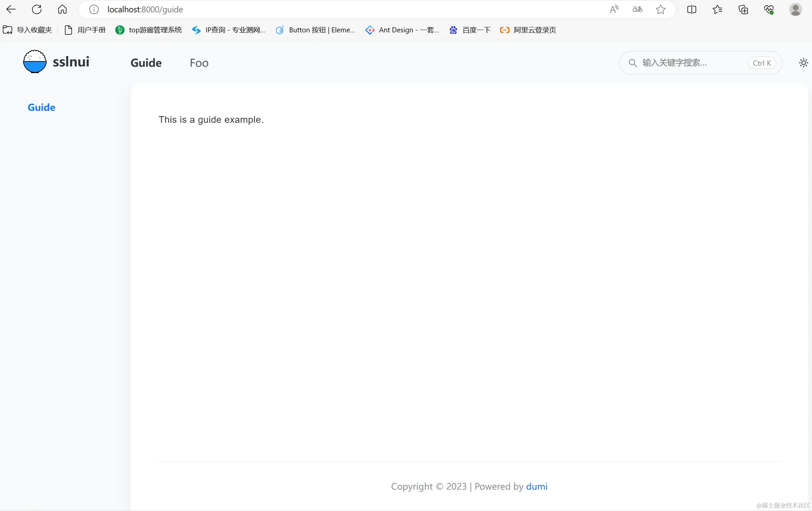This screenshot has width=812, height=511.
Task: Click the browser back arrow
Action: 11,9
